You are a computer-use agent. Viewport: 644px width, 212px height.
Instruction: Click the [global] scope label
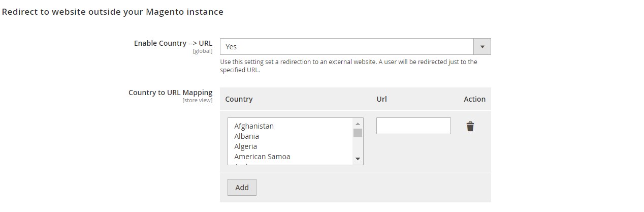pyautogui.click(x=203, y=51)
